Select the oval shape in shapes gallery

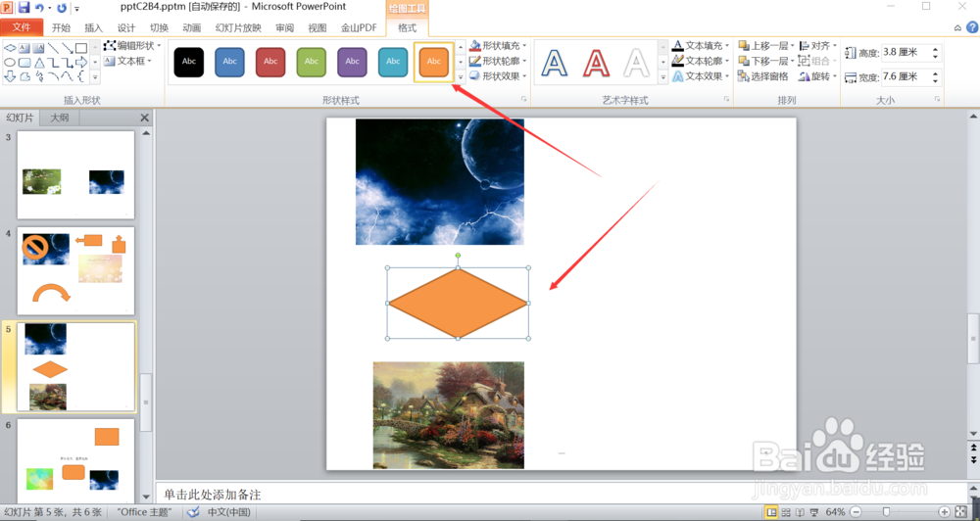(10, 63)
